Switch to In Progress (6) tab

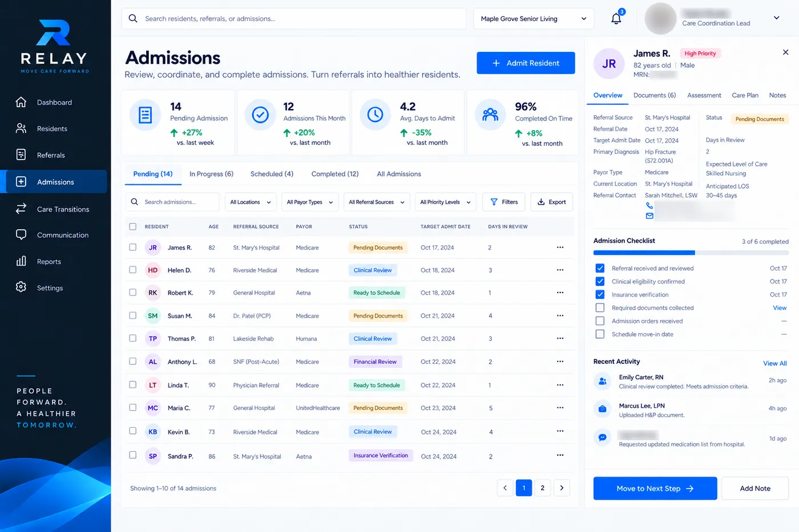coord(211,174)
